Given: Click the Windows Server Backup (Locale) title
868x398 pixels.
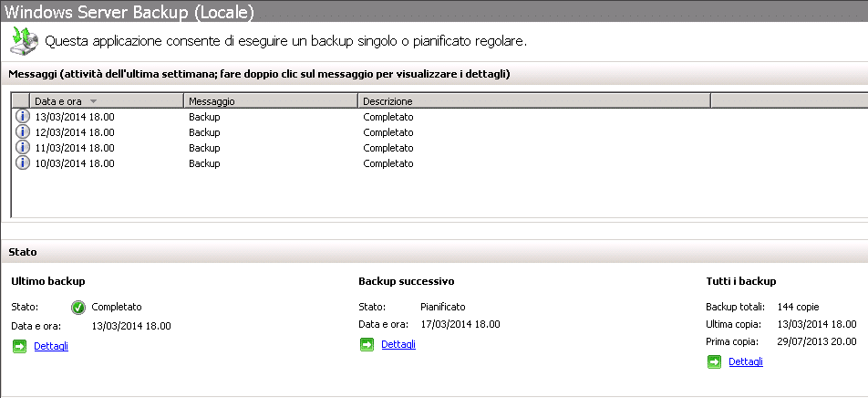Looking at the screenshot, I should [129, 13].
